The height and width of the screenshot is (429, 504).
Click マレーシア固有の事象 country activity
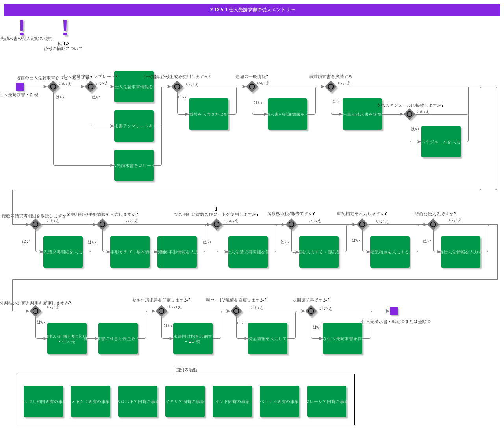[x=327, y=401]
